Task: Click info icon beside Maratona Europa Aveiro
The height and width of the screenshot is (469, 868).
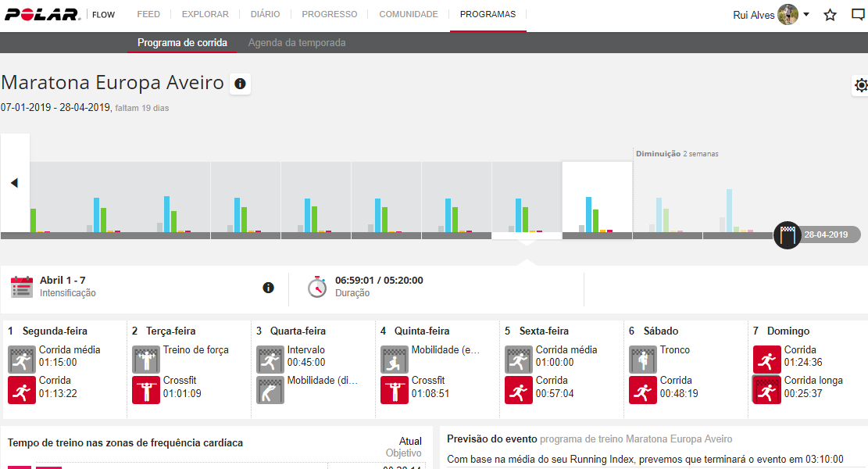Action: point(240,84)
